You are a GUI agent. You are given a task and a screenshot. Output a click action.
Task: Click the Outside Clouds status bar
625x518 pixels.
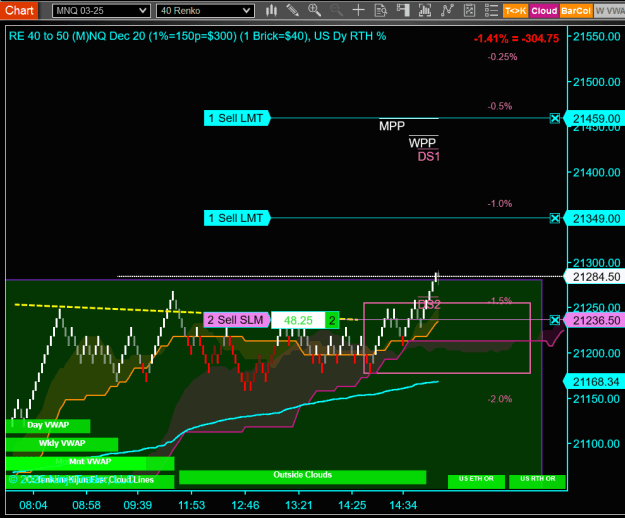point(303,477)
